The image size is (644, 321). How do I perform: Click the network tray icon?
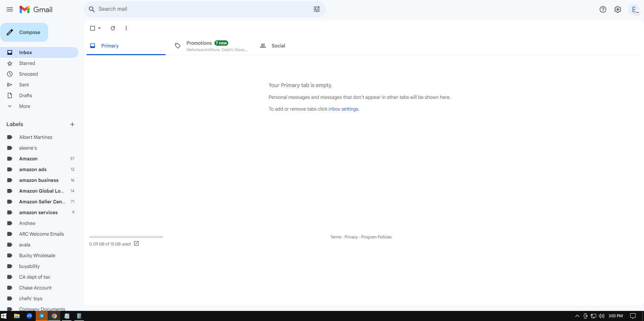(594, 316)
